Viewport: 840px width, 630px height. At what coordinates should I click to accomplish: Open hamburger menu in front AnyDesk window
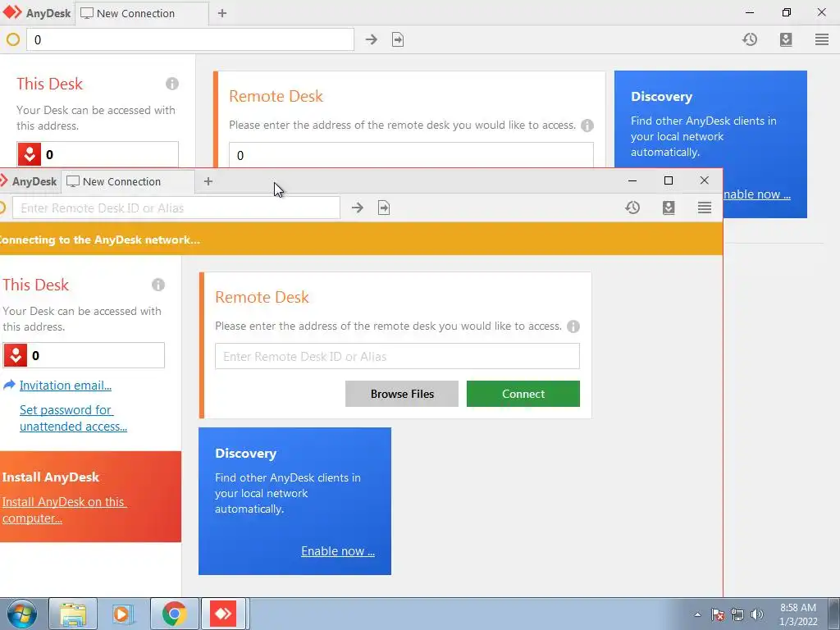click(705, 208)
